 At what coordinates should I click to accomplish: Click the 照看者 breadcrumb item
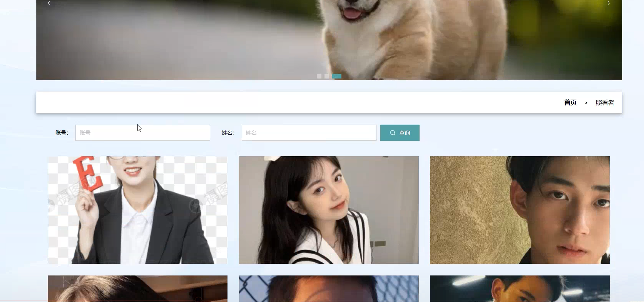point(605,103)
